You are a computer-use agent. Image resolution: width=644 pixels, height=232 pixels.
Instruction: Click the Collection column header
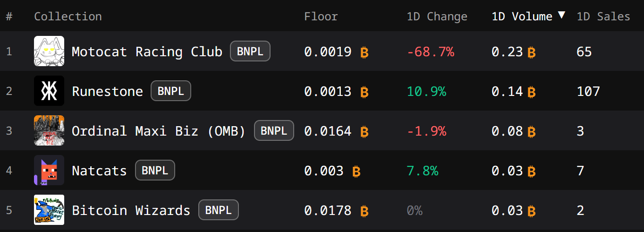(x=68, y=17)
